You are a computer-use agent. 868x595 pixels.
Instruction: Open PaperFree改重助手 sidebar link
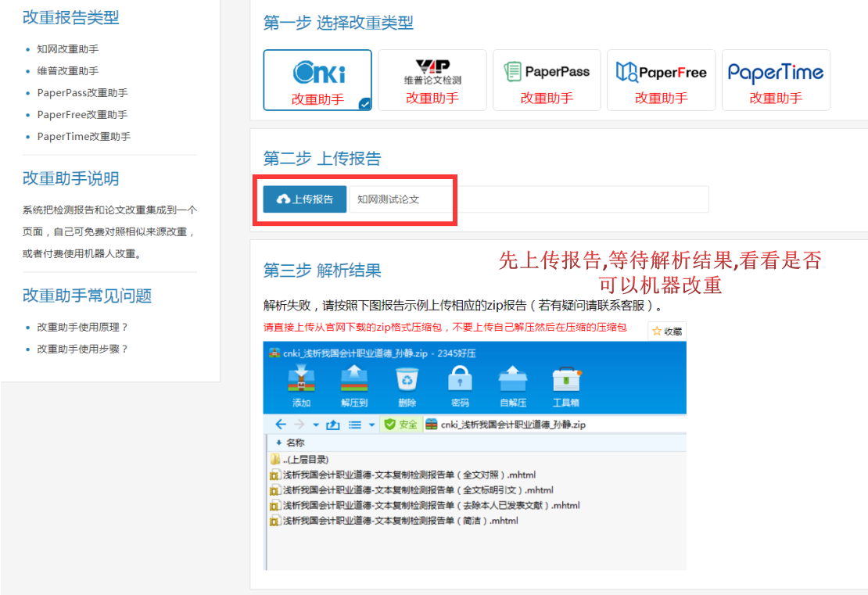82,115
